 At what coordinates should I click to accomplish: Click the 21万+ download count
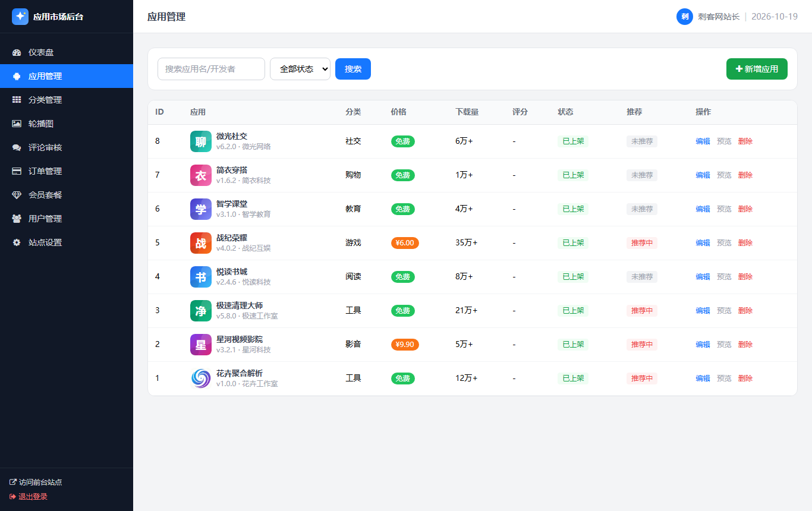click(x=466, y=311)
